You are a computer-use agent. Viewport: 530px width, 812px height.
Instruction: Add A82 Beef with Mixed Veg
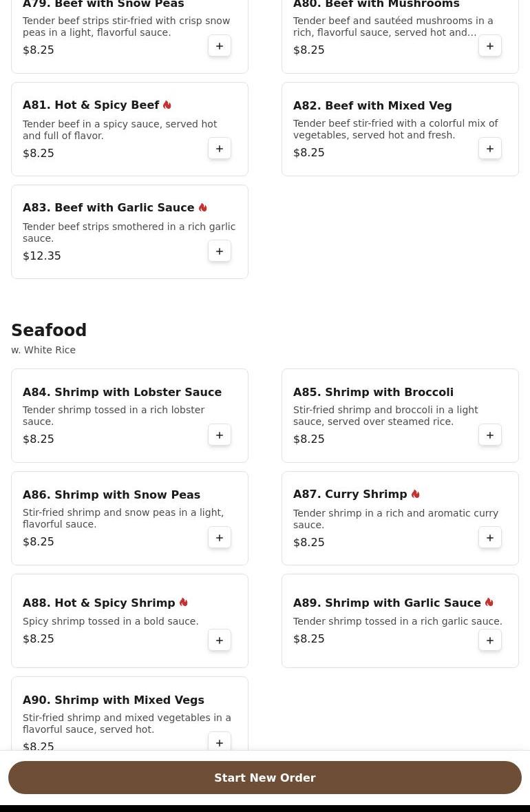pyautogui.click(x=490, y=149)
